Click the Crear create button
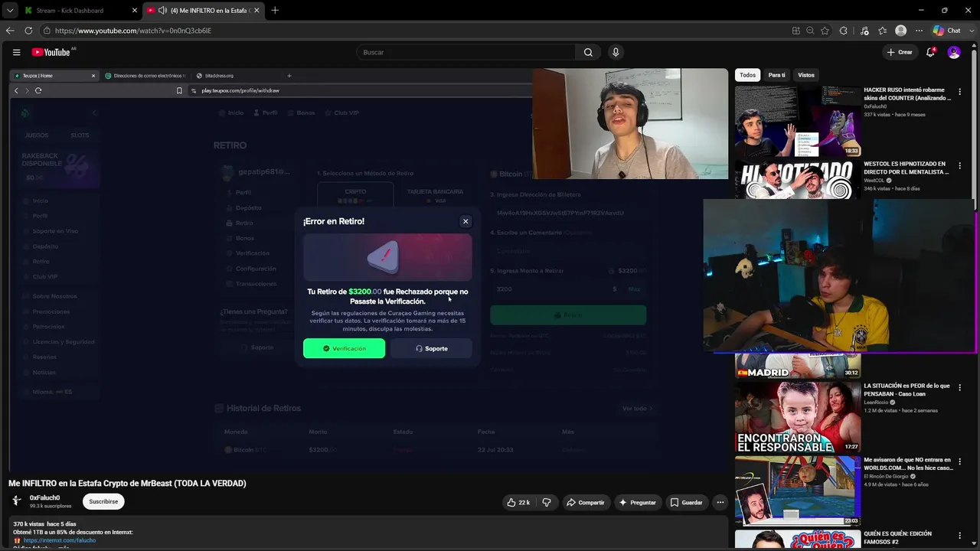 pyautogui.click(x=900, y=52)
